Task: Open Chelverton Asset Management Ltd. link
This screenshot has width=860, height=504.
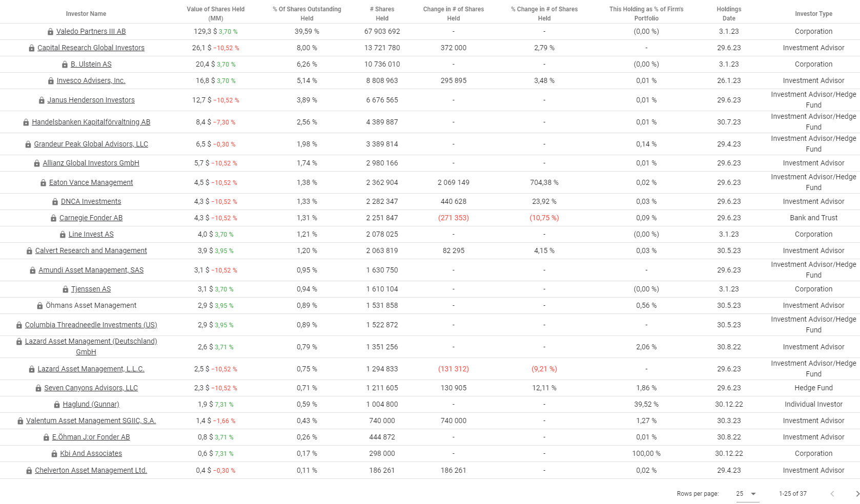Action: coord(91,470)
